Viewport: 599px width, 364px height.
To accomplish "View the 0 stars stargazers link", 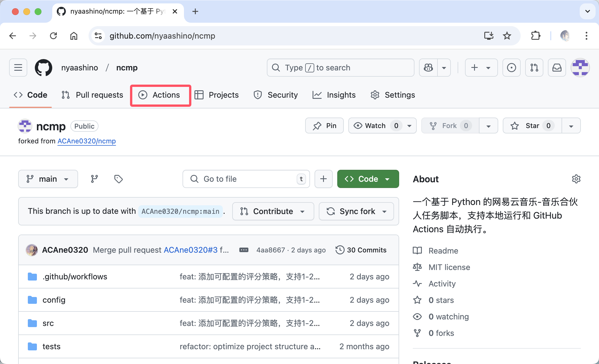I will [441, 300].
